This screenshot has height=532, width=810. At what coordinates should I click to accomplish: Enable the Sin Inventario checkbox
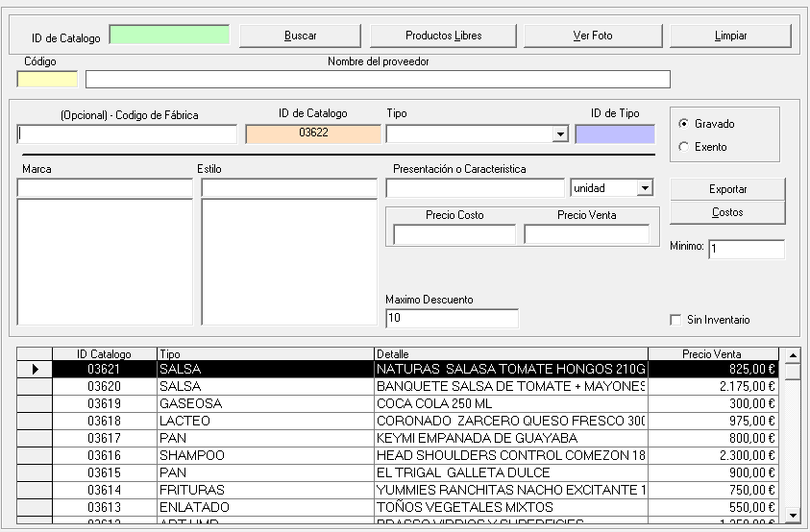675,320
